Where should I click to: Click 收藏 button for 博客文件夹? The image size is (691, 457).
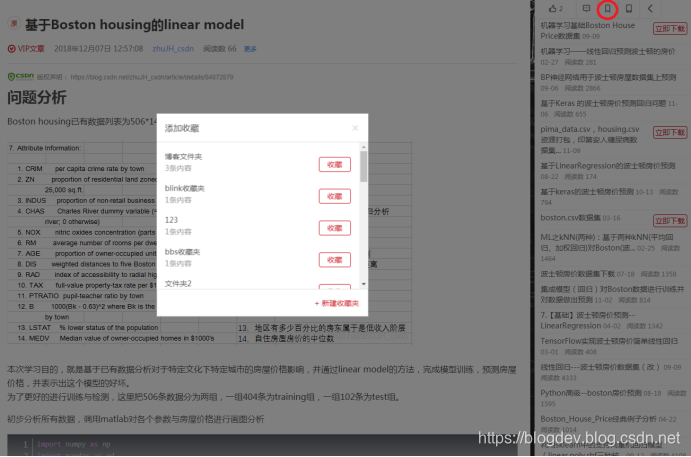coord(334,164)
